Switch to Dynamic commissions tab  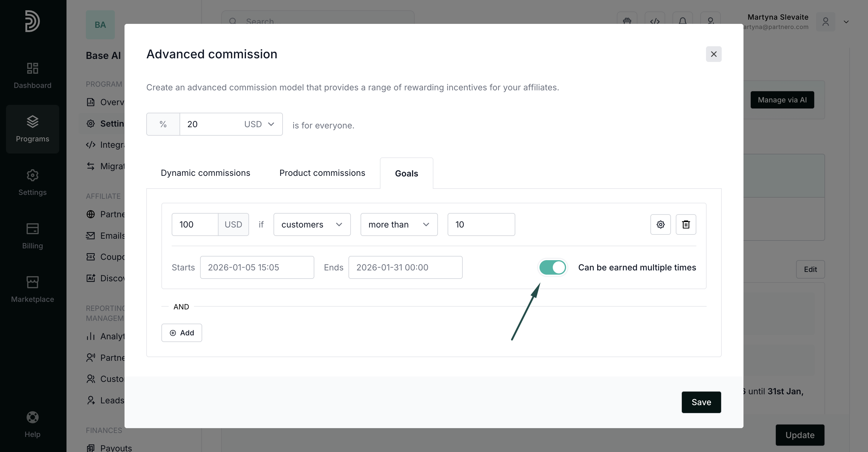click(205, 173)
